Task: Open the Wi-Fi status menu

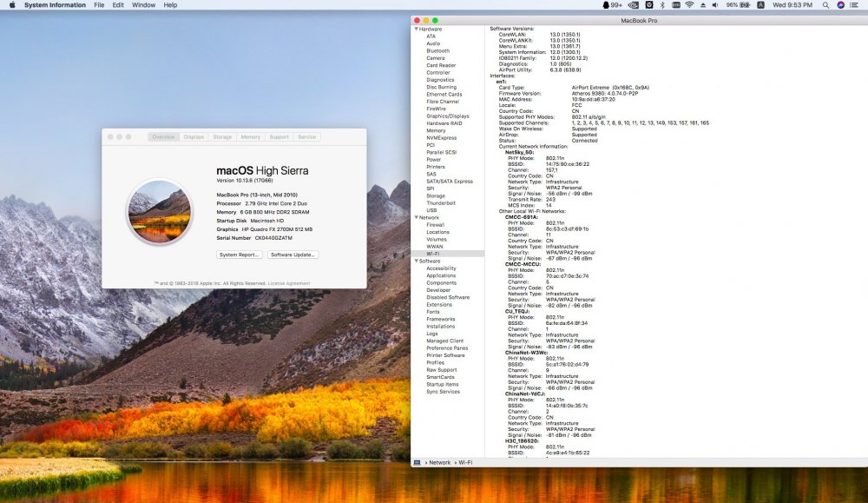Action: pos(689,5)
